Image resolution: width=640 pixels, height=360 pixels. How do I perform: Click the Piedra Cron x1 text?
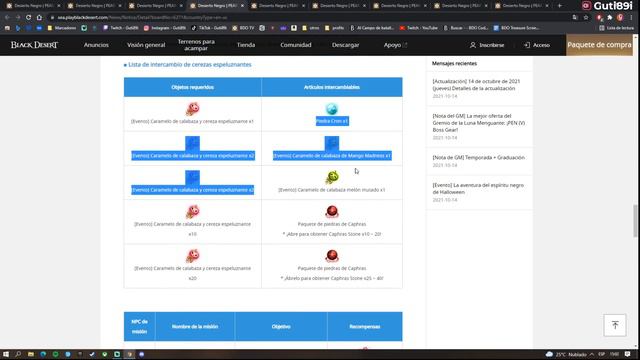point(332,121)
